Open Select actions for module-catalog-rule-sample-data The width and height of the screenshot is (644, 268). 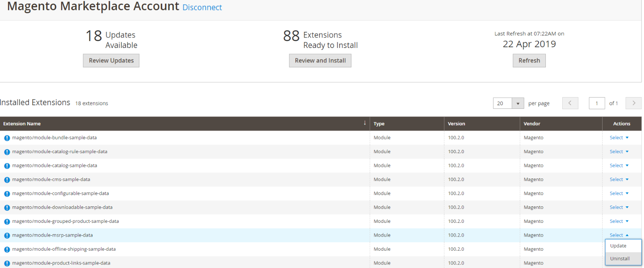point(619,152)
